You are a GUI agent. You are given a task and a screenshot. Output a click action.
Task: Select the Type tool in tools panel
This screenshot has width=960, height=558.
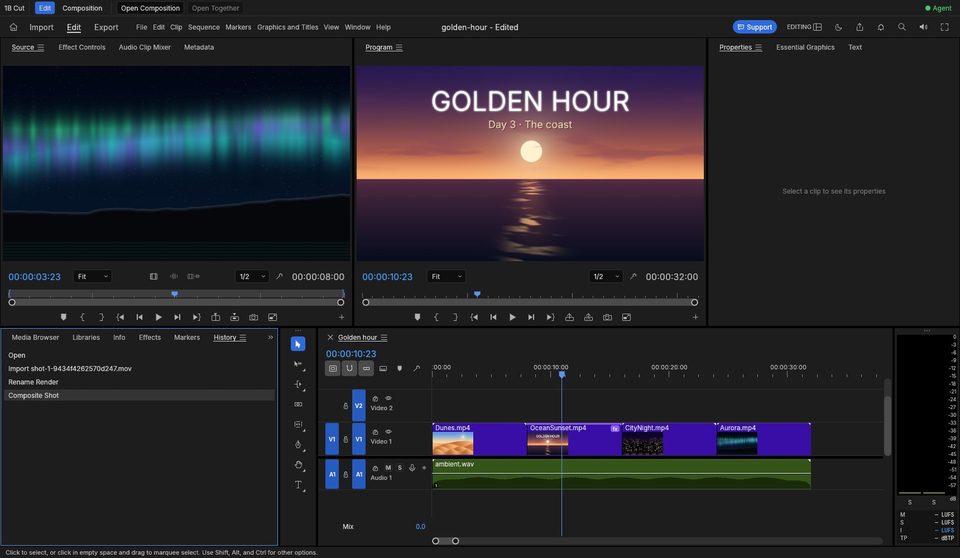298,484
